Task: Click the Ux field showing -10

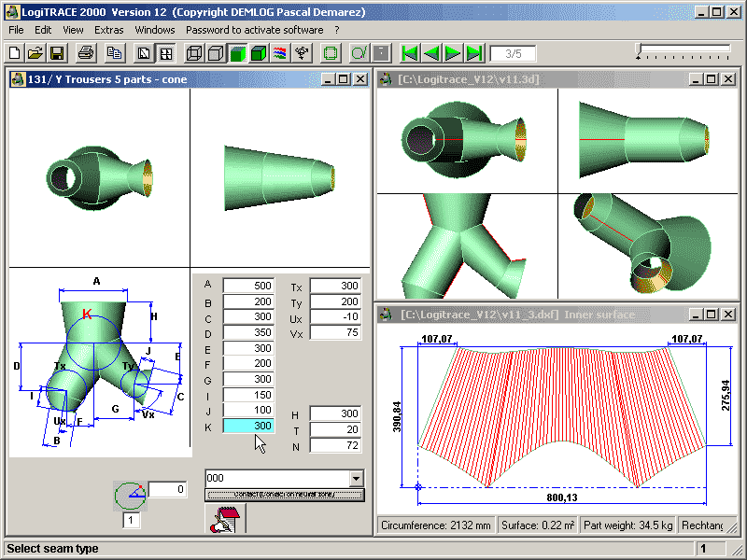Action: [x=335, y=316]
